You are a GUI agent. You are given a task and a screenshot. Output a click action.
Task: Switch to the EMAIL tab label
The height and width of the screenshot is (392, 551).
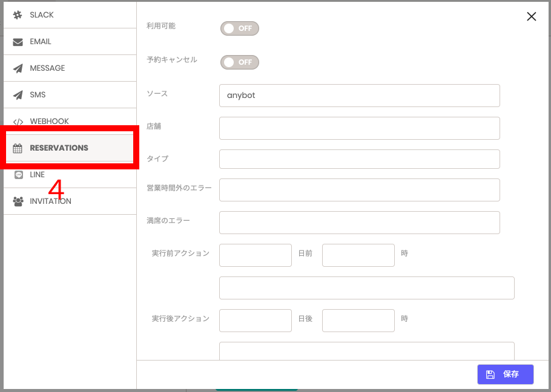coord(41,41)
